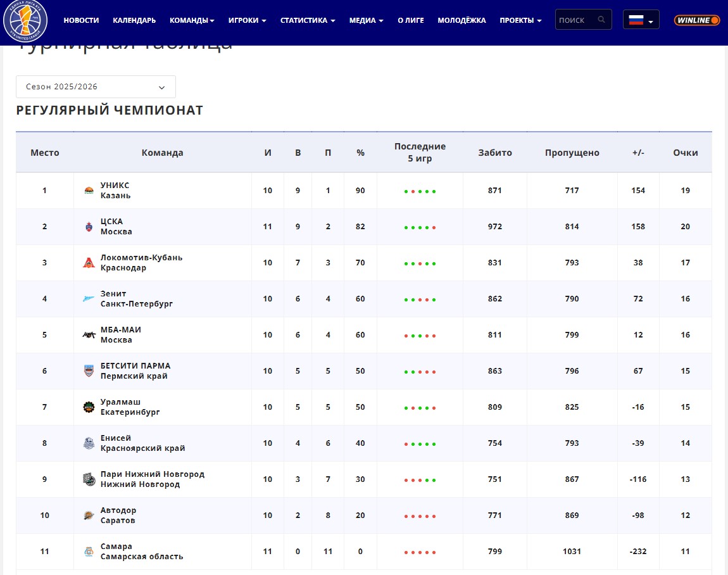
Task: Click the Автодор Саратов team logo
Action: (89, 515)
